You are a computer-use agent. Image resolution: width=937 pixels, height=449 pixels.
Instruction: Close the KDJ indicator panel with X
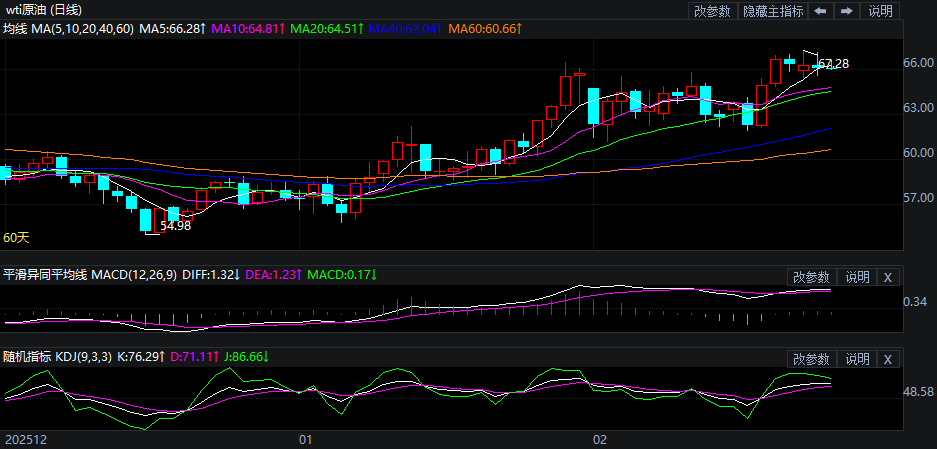[x=889, y=359]
